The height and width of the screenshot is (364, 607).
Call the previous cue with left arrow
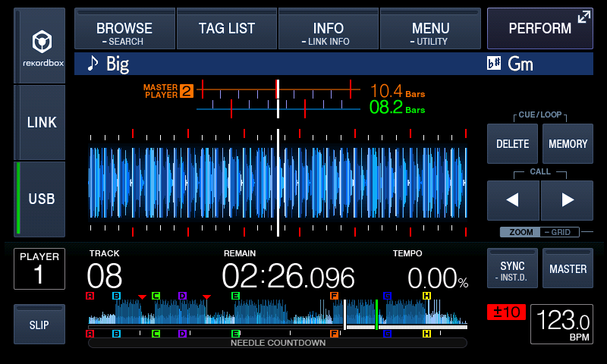pyautogui.click(x=513, y=200)
